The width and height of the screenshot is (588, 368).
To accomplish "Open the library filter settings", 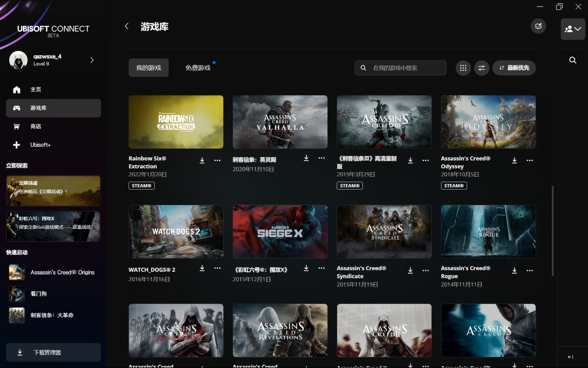I will [x=481, y=68].
